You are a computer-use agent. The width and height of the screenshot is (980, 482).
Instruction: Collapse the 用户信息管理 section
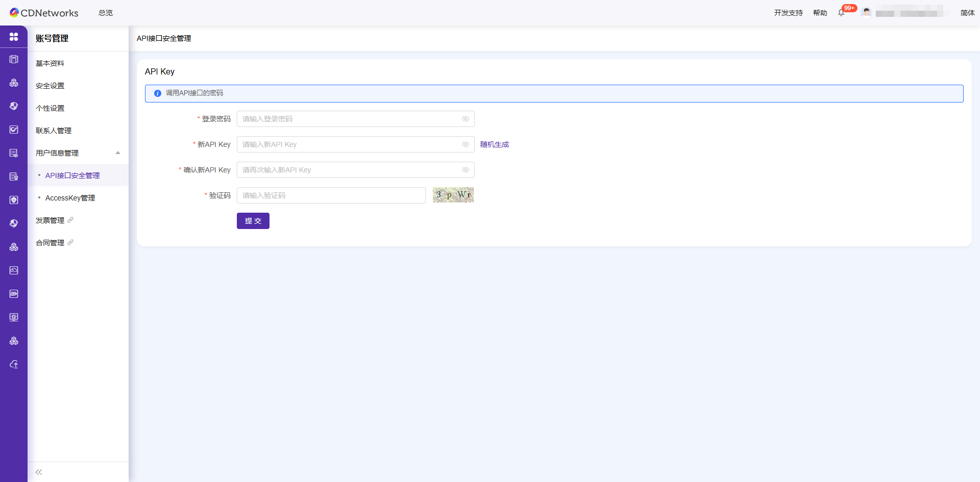pos(118,153)
